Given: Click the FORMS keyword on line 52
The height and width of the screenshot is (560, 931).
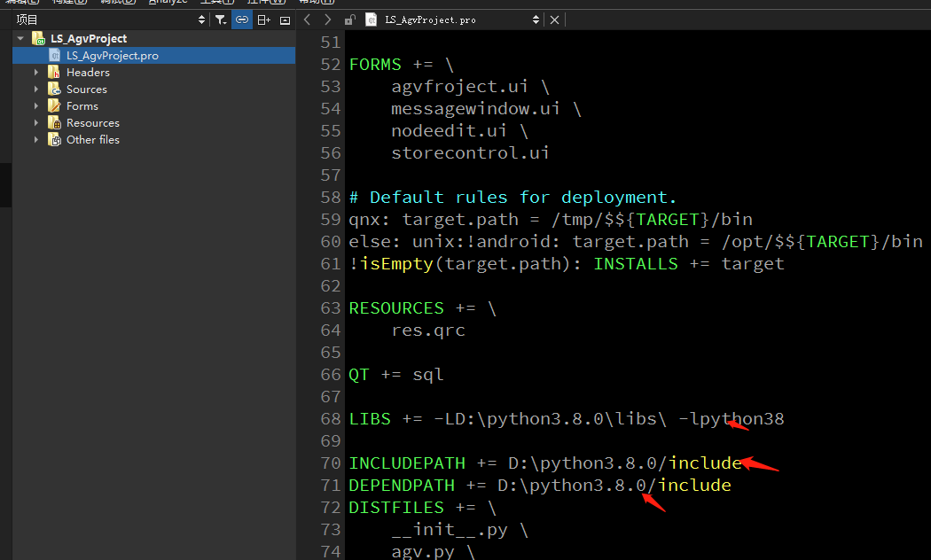Looking at the screenshot, I should (x=375, y=65).
